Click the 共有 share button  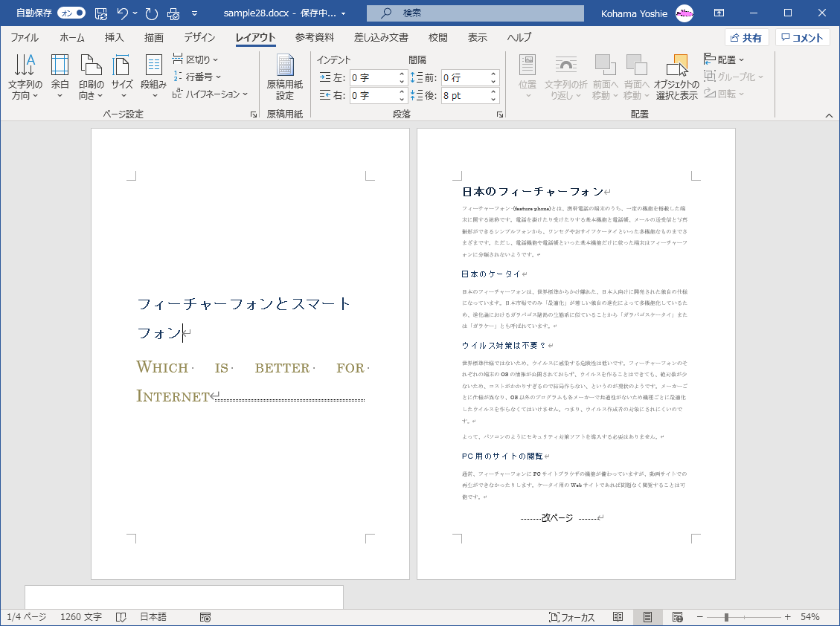coord(746,38)
